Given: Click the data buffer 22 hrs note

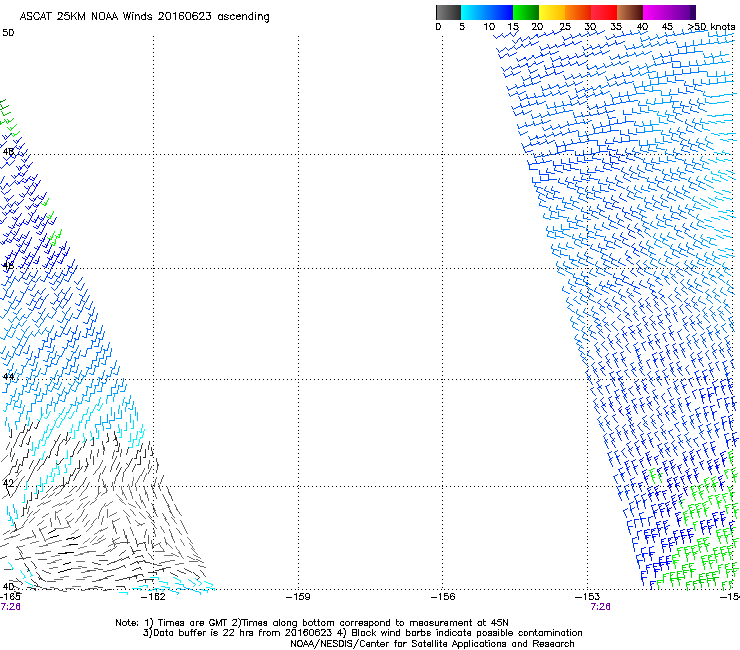Looking at the screenshot, I should click(362, 633).
